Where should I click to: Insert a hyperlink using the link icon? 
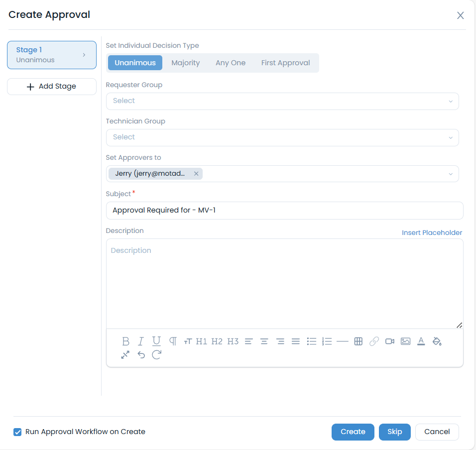pos(374,341)
